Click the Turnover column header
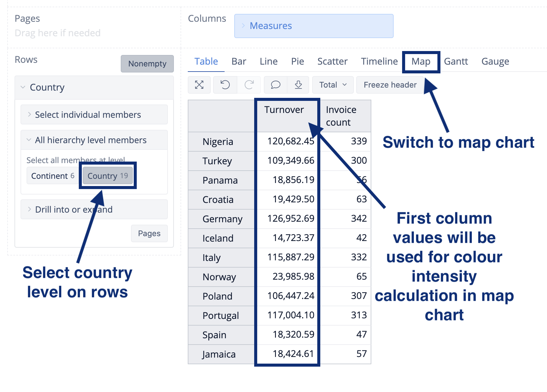 [284, 110]
